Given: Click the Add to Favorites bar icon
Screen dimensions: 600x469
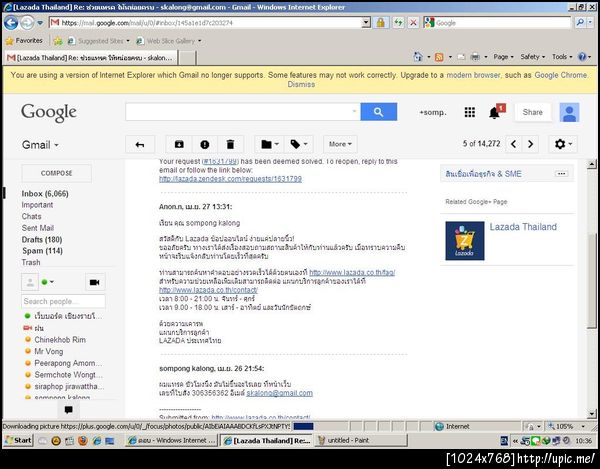Looking at the screenshot, I should click(58, 41).
